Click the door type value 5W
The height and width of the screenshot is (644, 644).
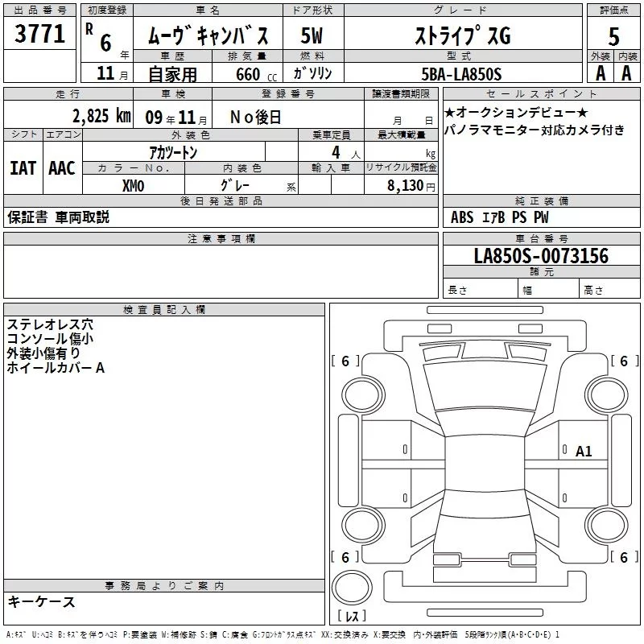tap(312, 35)
